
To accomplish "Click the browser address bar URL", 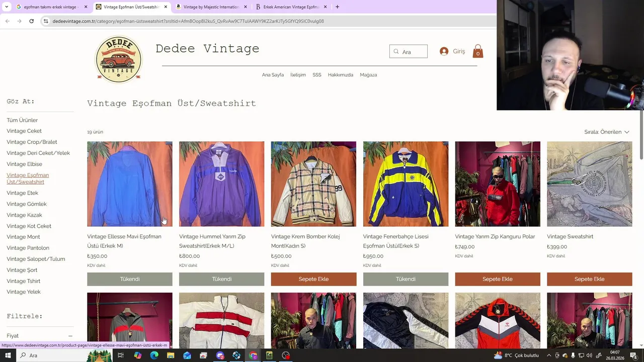I will (x=188, y=21).
